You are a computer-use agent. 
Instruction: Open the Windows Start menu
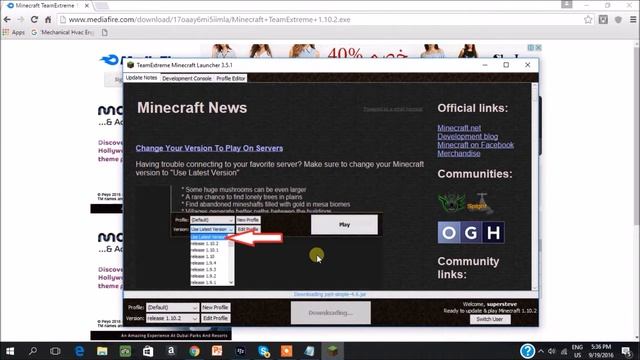[x=10, y=351]
